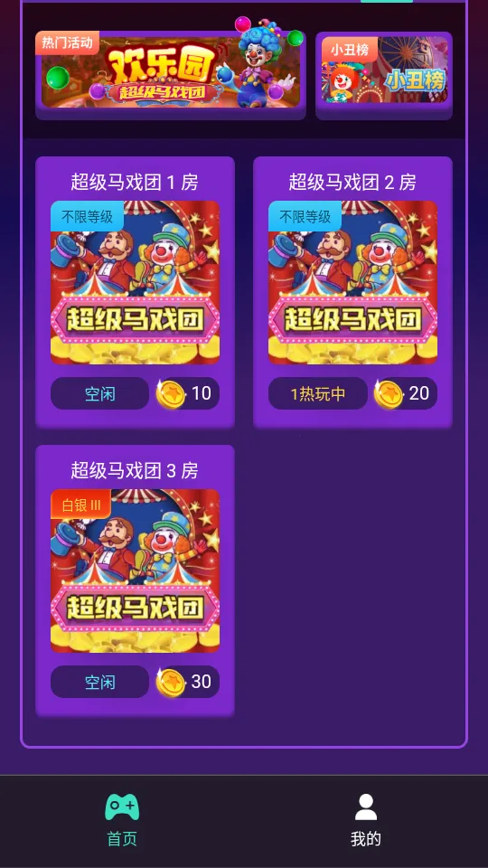
Task: Click the gold coin icon beside 20
Action: (x=389, y=393)
